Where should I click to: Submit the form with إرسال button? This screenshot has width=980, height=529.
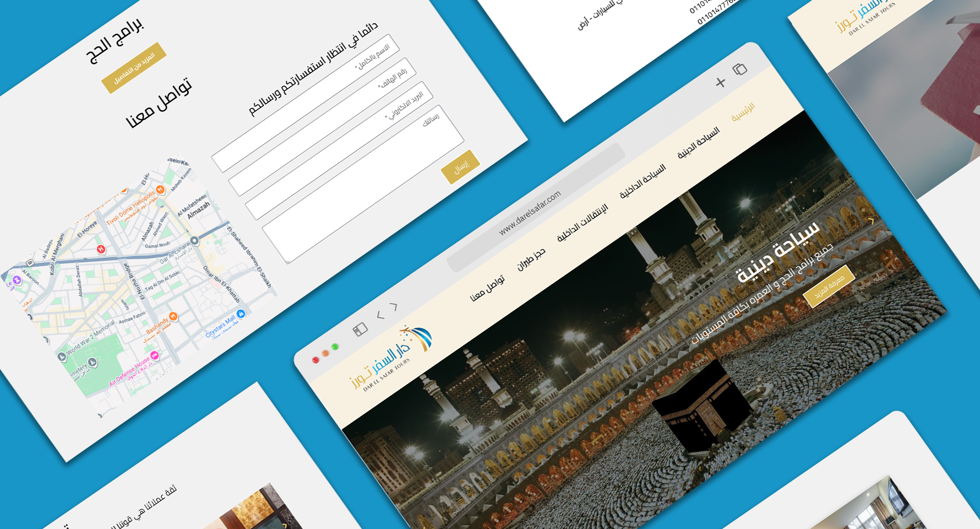click(461, 166)
